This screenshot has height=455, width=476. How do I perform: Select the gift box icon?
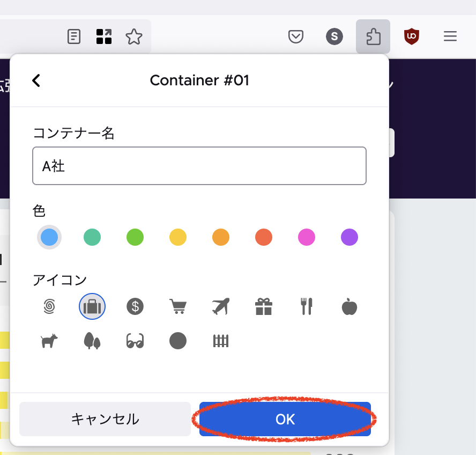click(264, 307)
